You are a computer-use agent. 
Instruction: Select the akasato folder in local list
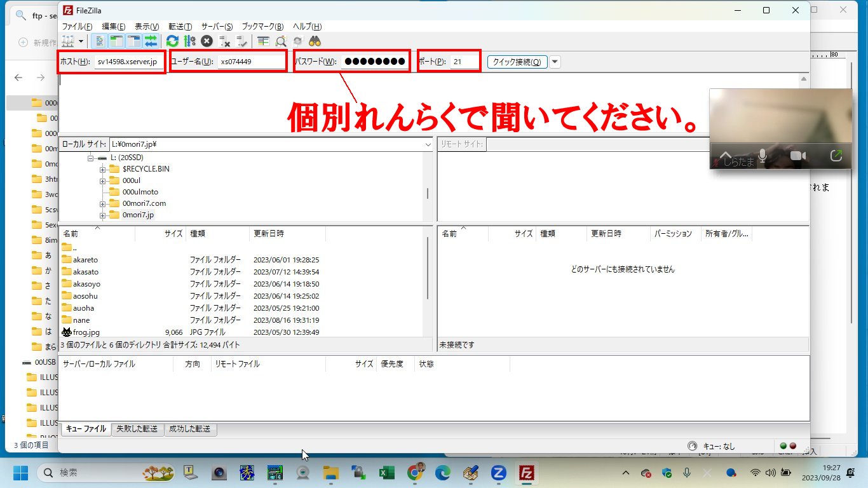[x=85, y=272]
